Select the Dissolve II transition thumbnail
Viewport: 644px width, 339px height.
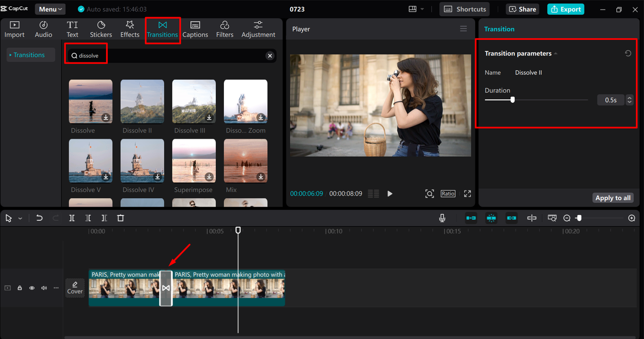point(142,101)
